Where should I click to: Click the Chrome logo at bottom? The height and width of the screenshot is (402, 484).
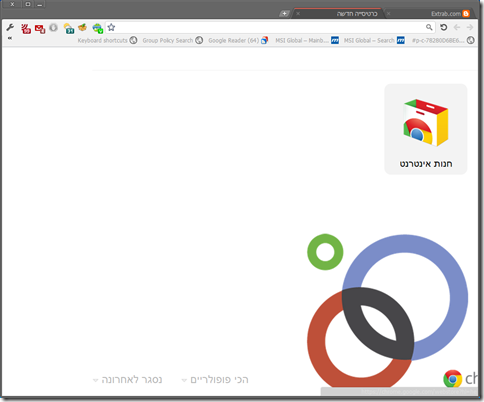[x=452, y=379]
